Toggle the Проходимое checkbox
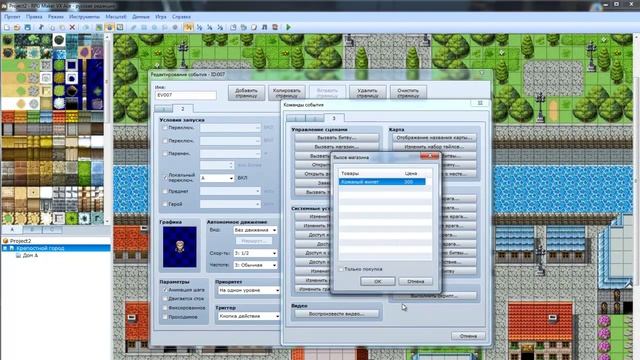Screen dimensions: 640x360 tap(165, 316)
